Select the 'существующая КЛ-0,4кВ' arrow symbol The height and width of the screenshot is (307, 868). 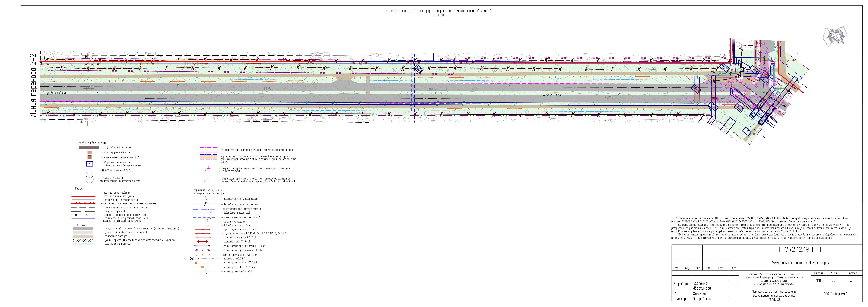[x=202, y=242]
